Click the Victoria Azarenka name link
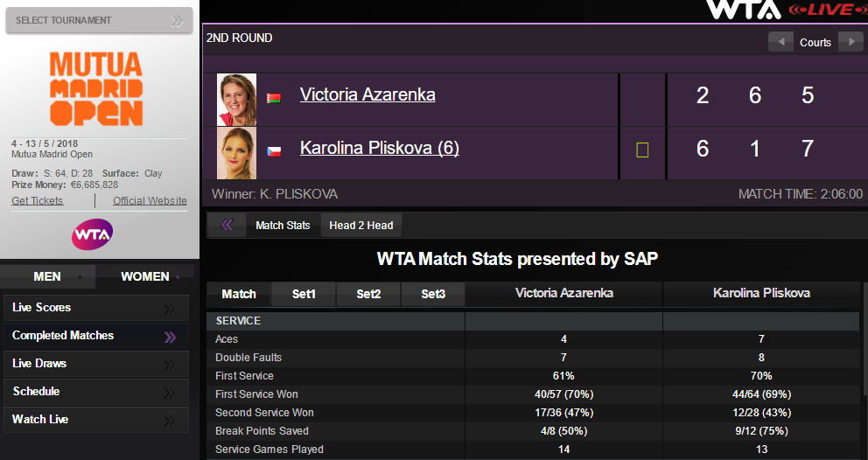Viewport: 868px width, 460px height. (x=367, y=95)
